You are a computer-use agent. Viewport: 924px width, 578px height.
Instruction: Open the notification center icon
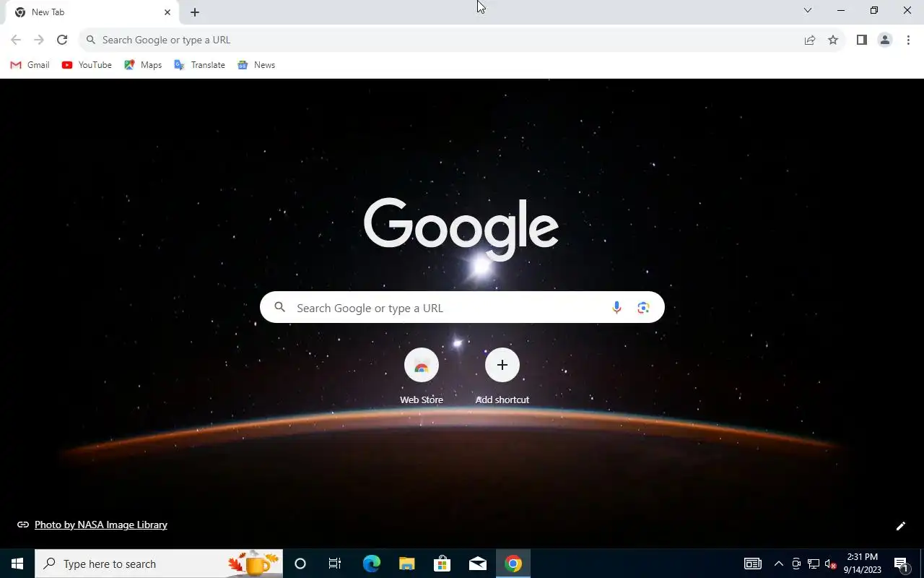coord(901,564)
